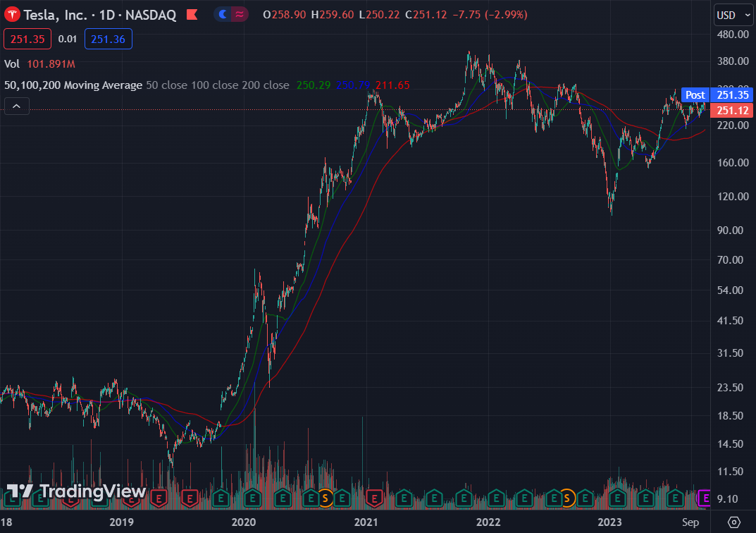This screenshot has width=756, height=533.
Task: Click the Sep label on the time axis
Action: (x=690, y=522)
